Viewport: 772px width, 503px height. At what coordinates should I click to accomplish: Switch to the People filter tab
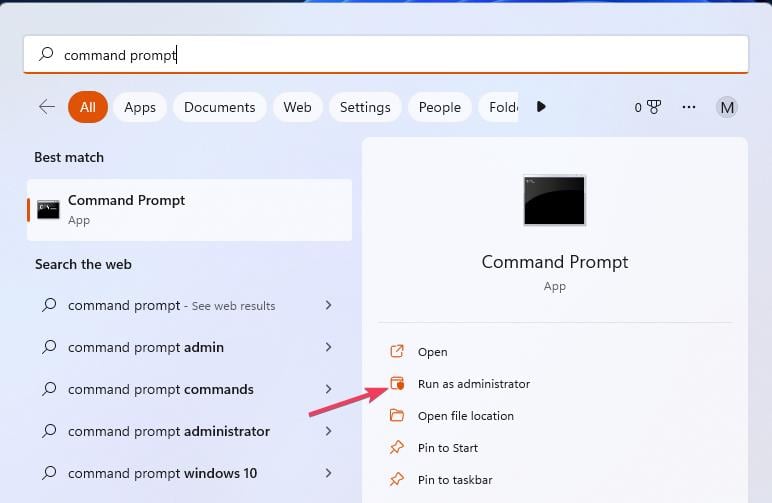point(440,107)
